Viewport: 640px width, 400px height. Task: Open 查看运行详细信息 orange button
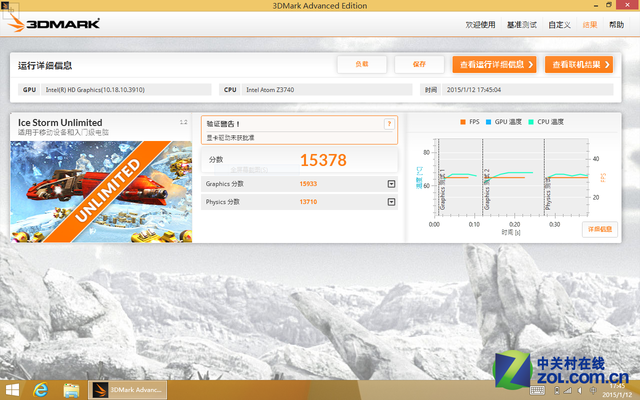tap(494, 64)
